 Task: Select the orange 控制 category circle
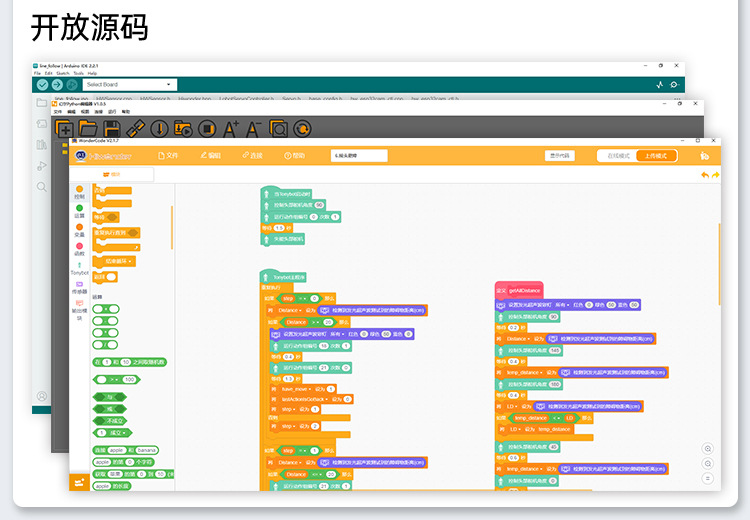[79, 189]
